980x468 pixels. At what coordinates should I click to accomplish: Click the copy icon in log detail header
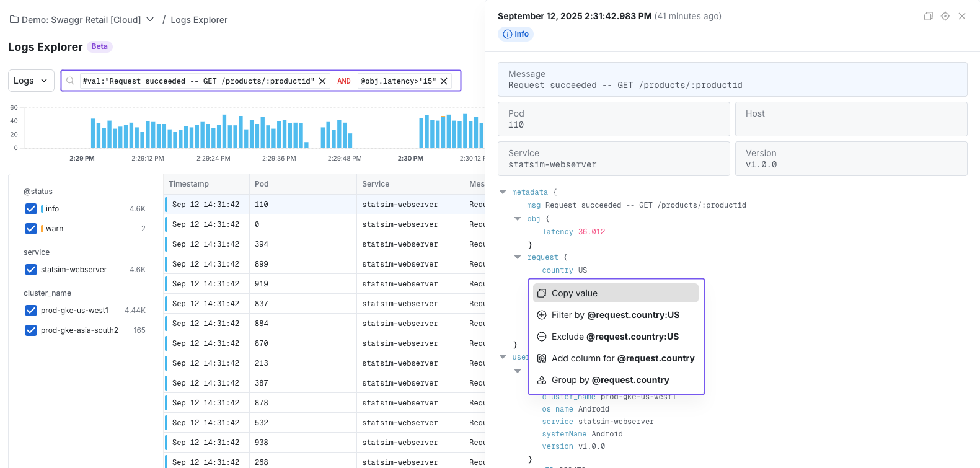click(x=928, y=16)
